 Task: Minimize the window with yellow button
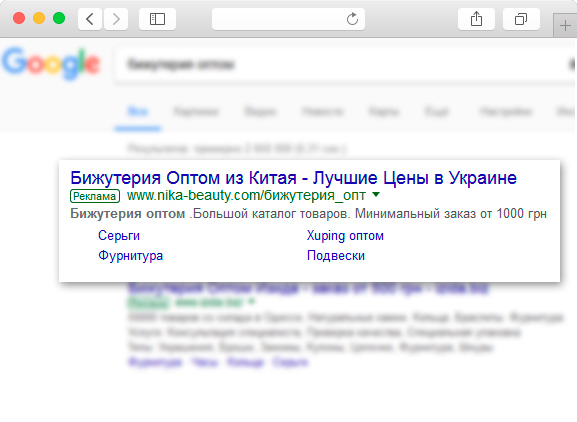pos(39,18)
